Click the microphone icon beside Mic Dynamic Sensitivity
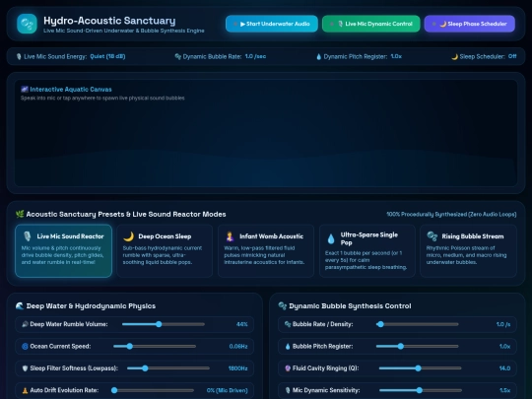Screen dimensions: 532x399 288,390
